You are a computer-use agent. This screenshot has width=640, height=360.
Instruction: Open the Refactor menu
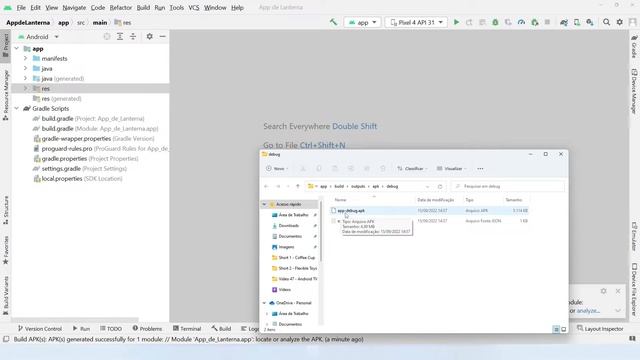pyautogui.click(x=121, y=7)
